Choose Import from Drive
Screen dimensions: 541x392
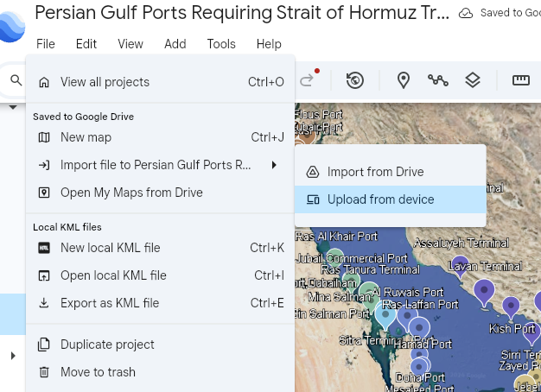375,172
